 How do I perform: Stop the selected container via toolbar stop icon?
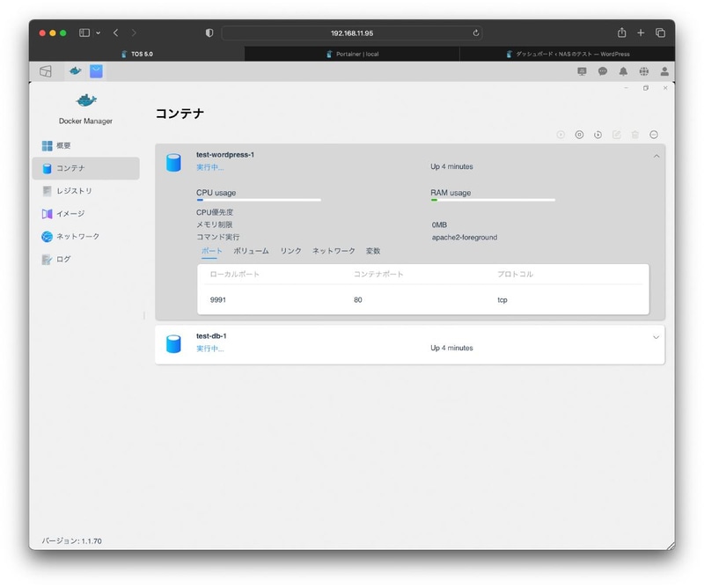click(579, 135)
